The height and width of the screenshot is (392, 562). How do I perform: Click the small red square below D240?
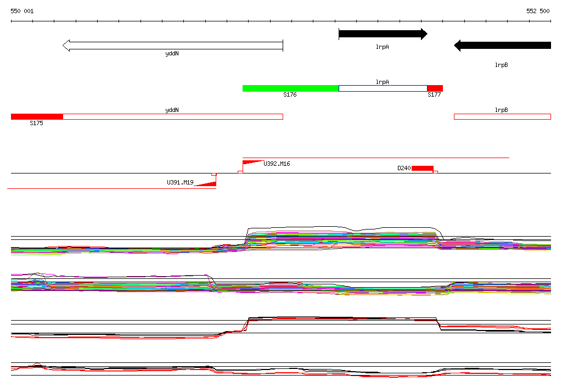click(435, 172)
